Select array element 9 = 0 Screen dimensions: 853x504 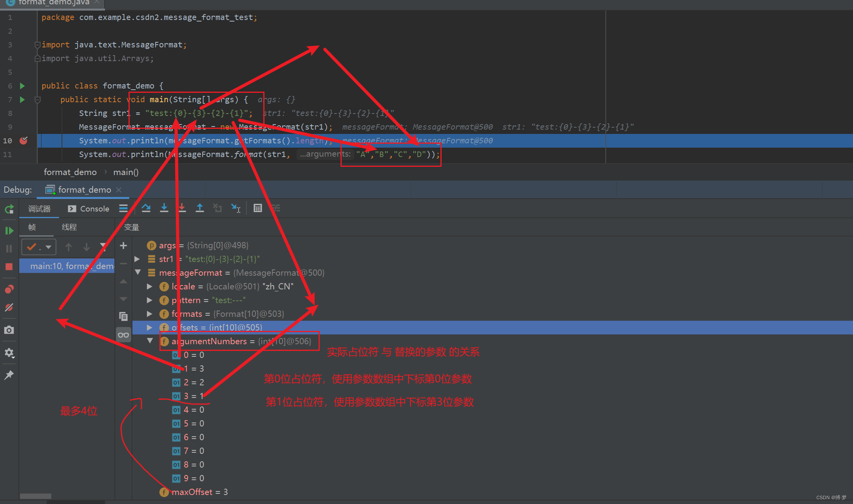coord(493,478)
